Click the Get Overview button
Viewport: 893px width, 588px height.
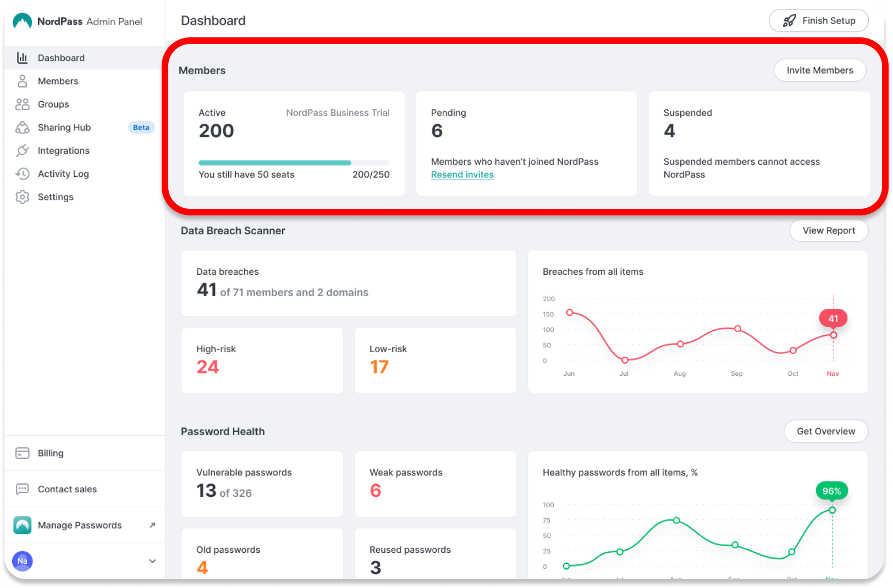pyautogui.click(x=826, y=431)
